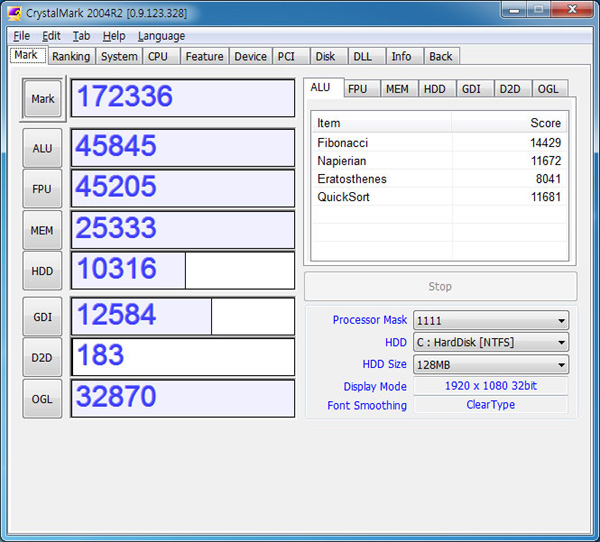Run the GDI test button
Image resolution: width=600 pixels, height=542 pixels.
coord(42,316)
